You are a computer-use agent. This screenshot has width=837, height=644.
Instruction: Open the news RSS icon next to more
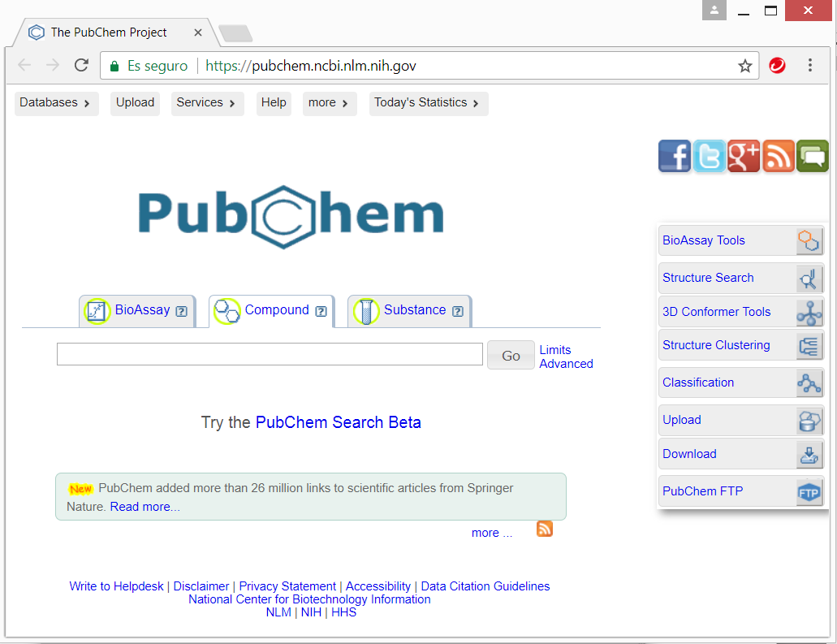click(545, 529)
